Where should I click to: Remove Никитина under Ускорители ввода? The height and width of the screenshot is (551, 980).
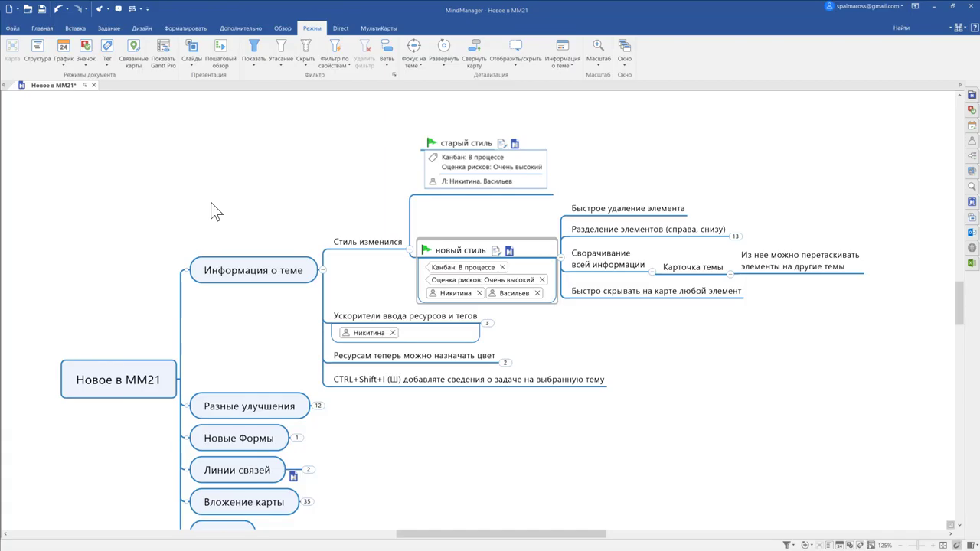point(393,333)
